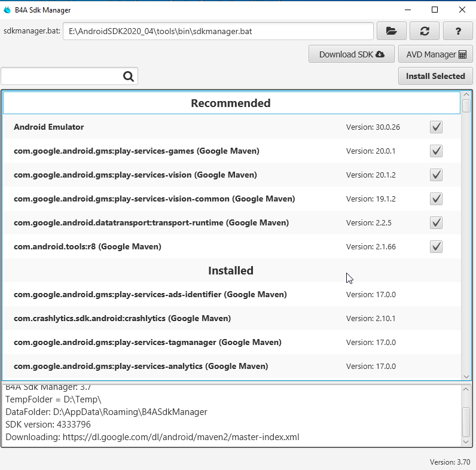The width and height of the screenshot is (476, 470).
Task: Select the Android Emulator row label
Action: coord(48,127)
